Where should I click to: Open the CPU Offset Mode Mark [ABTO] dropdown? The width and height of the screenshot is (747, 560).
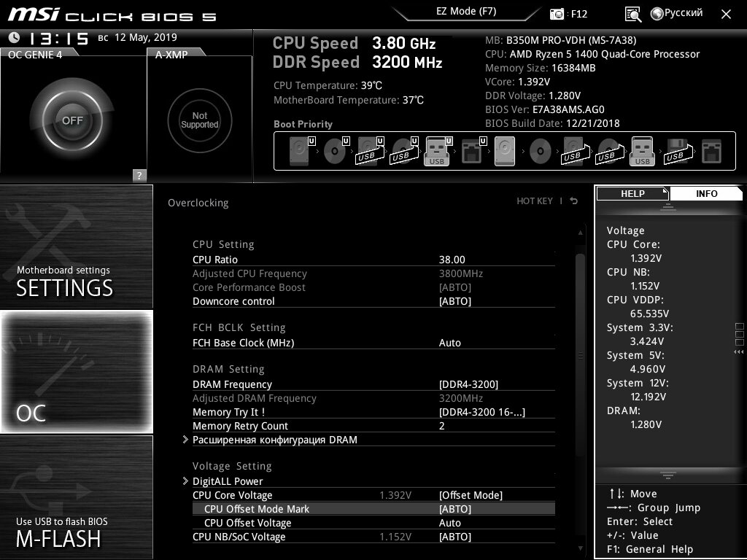click(x=455, y=508)
